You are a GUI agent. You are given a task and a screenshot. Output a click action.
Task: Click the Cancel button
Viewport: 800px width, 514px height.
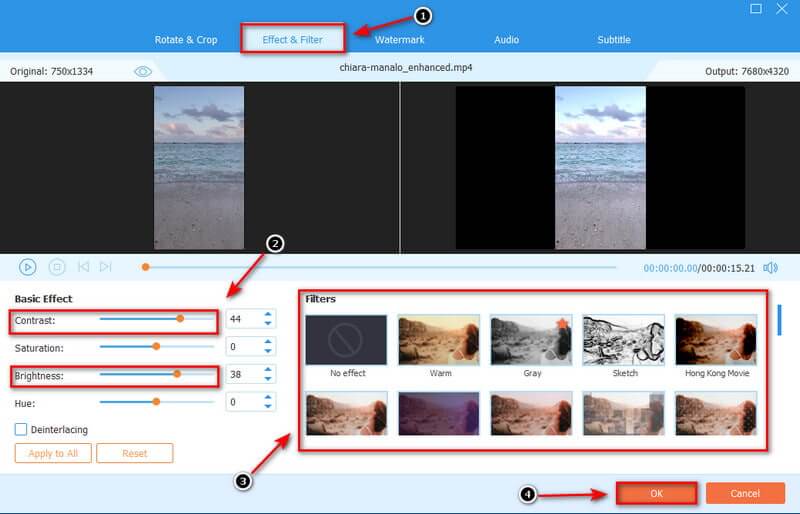pyautogui.click(x=745, y=494)
